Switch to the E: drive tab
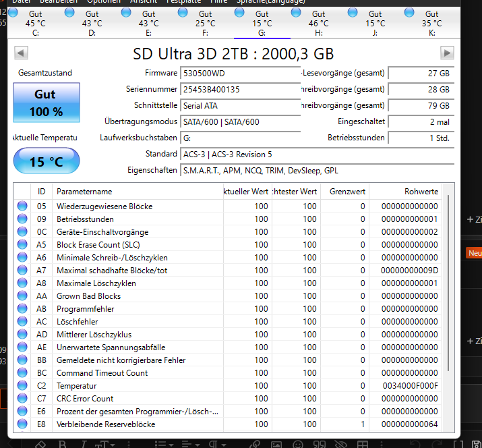 (x=149, y=23)
